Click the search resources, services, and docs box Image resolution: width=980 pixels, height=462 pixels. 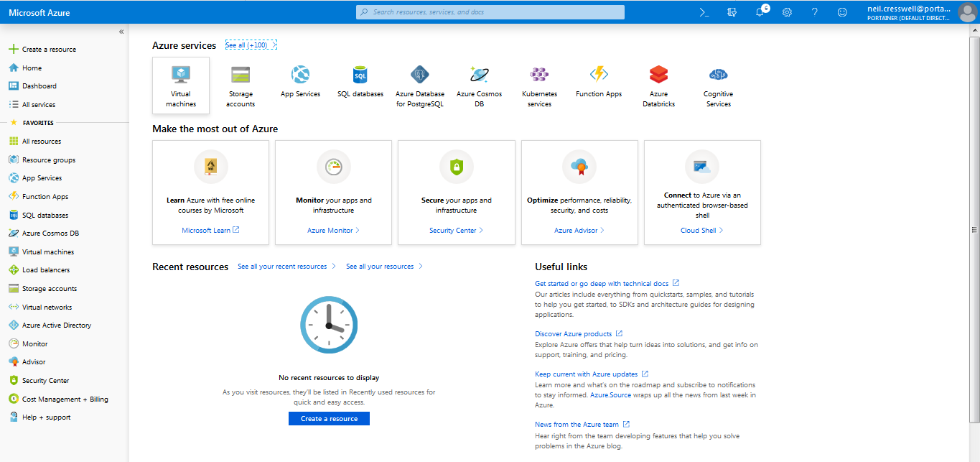[x=490, y=12]
